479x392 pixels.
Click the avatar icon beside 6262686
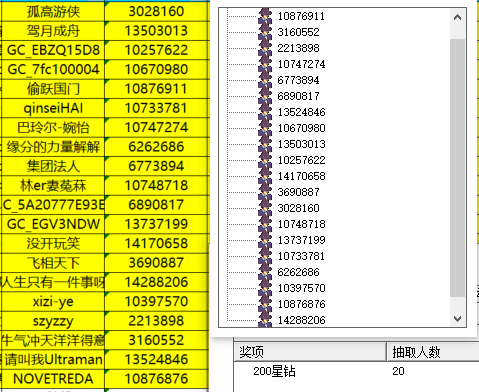265,272
